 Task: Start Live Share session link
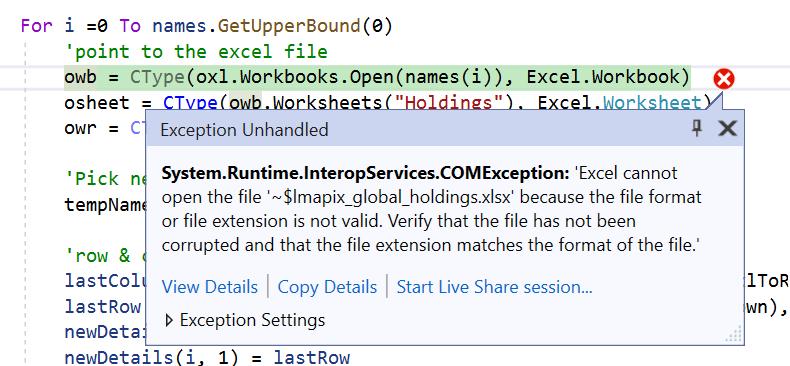tap(494, 287)
